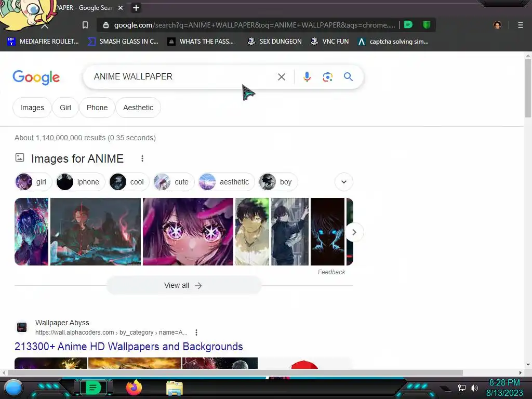Show next images with the carousel arrow
Viewport: 532px width, 399px height.
coord(354,232)
